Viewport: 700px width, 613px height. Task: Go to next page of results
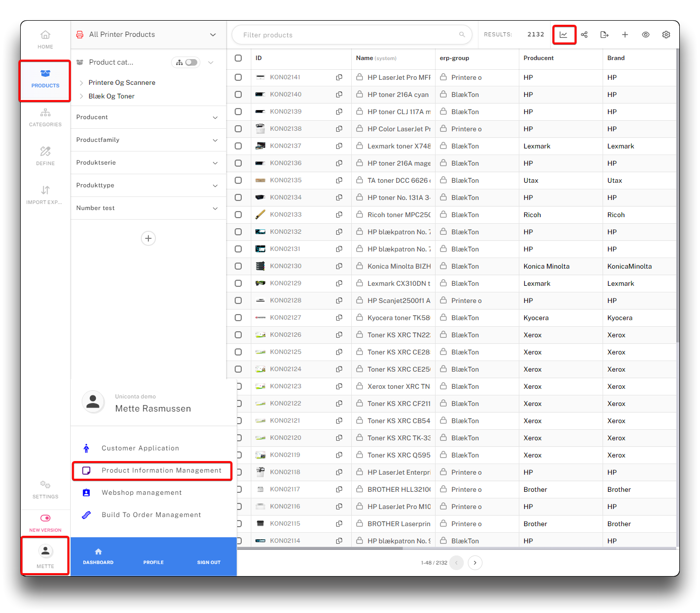[x=475, y=563]
